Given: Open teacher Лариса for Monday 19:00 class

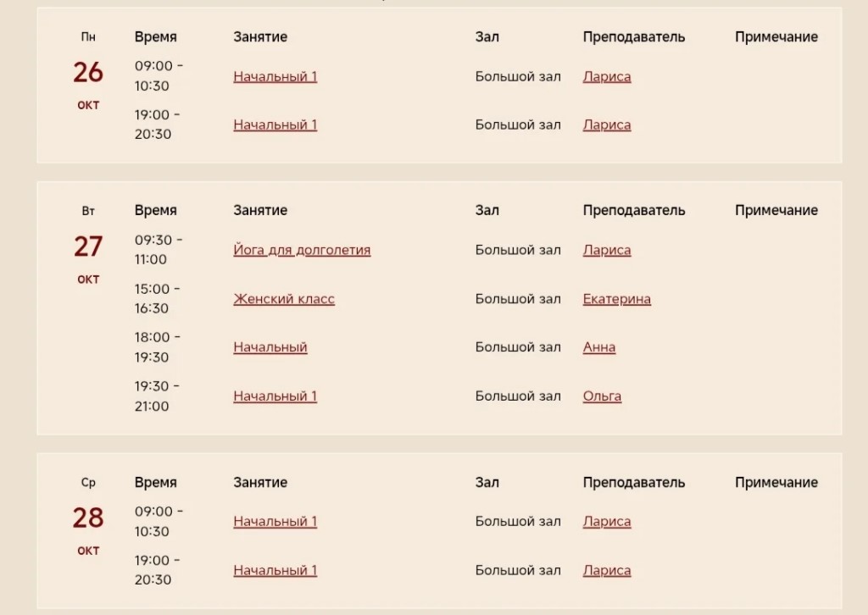Looking at the screenshot, I should pos(607,125).
